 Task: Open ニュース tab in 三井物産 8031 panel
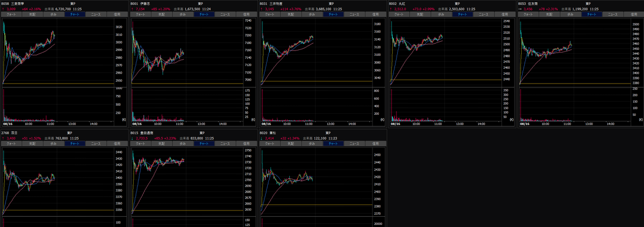point(354,14)
